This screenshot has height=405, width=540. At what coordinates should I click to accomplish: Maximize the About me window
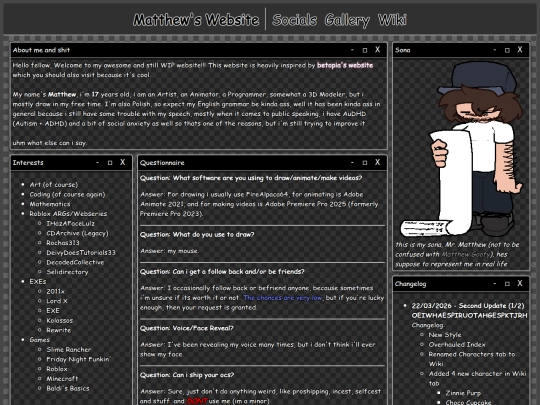[x=365, y=50]
